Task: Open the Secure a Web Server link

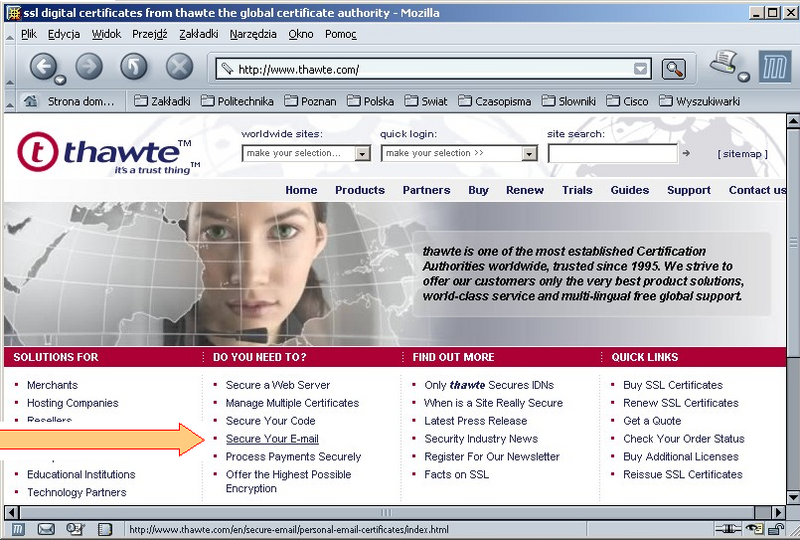Action: click(x=278, y=385)
